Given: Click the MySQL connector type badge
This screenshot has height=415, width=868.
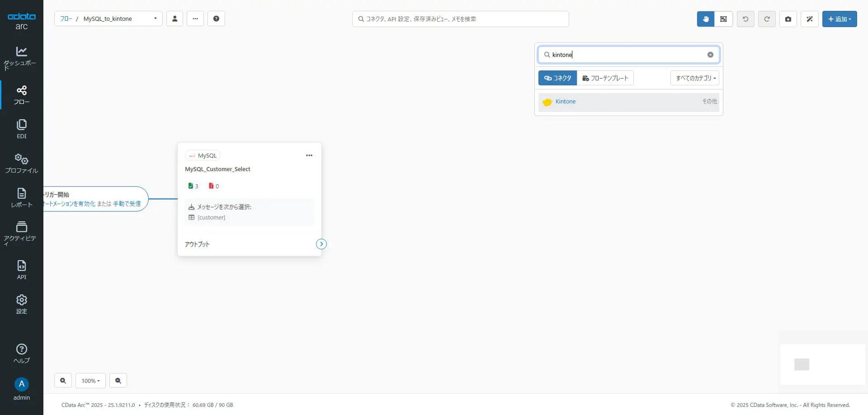Looking at the screenshot, I should (x=203, y=155).
